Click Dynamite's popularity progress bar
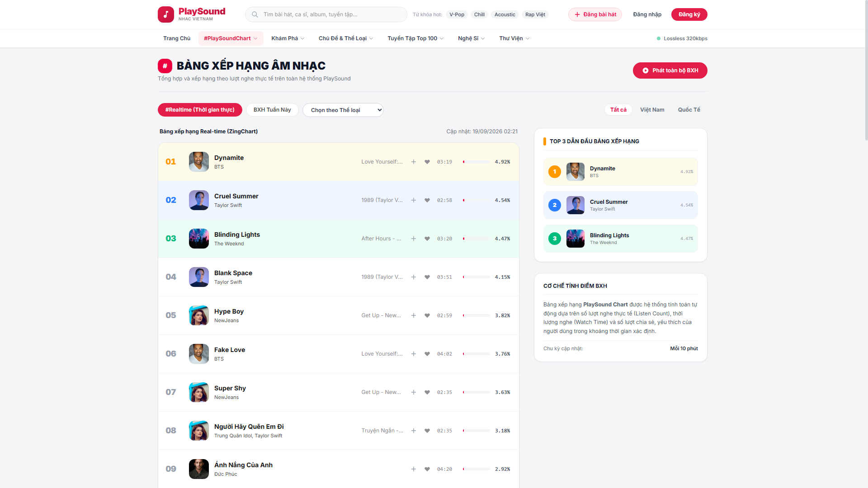This screenshot has width=868, height=488. click(x=476, y=162)
